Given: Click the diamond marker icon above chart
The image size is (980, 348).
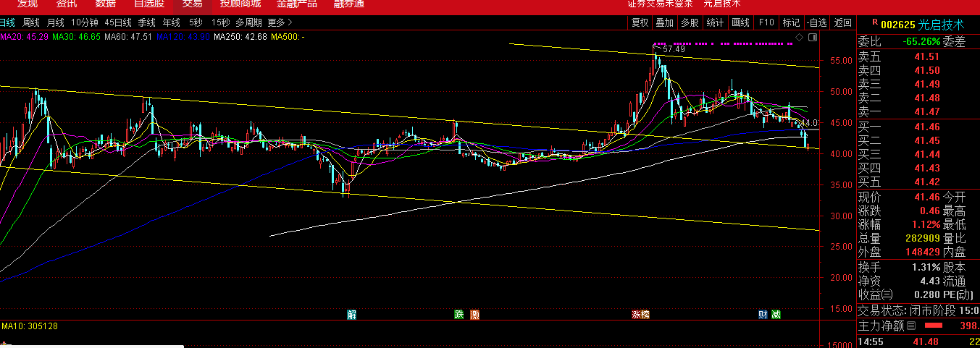Looking at the screenshot, I should 799,36.
